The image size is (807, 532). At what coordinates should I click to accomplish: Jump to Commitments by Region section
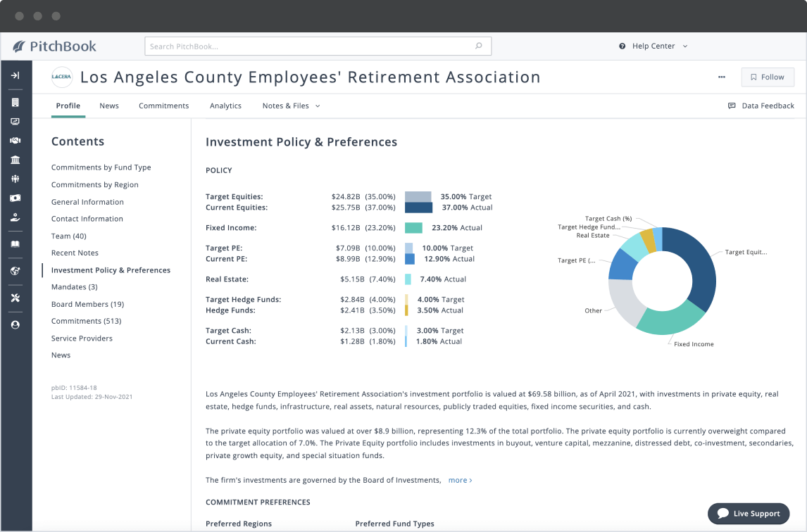tap(94, 184)
